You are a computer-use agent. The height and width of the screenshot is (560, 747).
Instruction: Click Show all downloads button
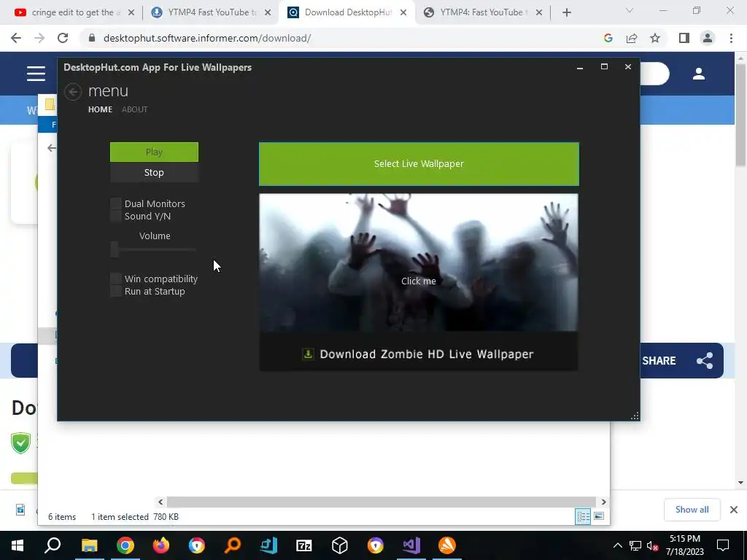coord(692,510)
